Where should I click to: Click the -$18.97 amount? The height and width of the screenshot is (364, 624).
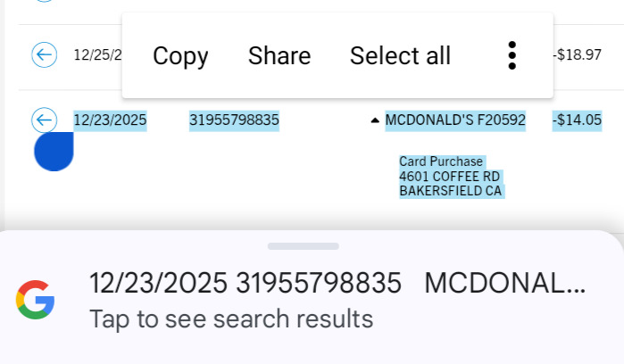[577, 55]
